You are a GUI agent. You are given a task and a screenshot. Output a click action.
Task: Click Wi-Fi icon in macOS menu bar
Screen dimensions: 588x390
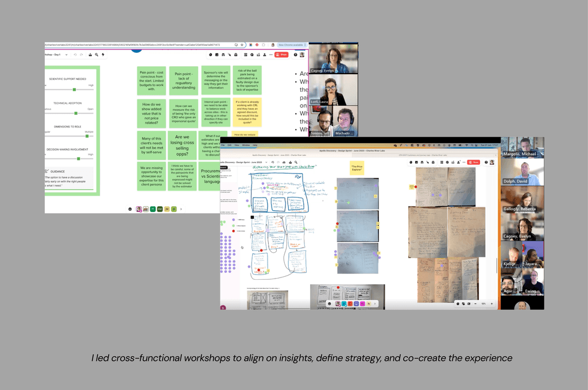[x=466, y=145]
